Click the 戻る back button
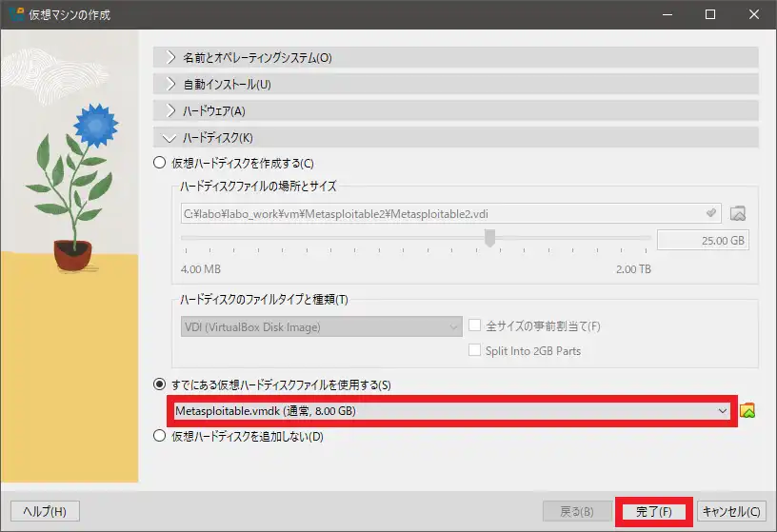This screenshot has height=532, width=777. (x=577, y=511)
